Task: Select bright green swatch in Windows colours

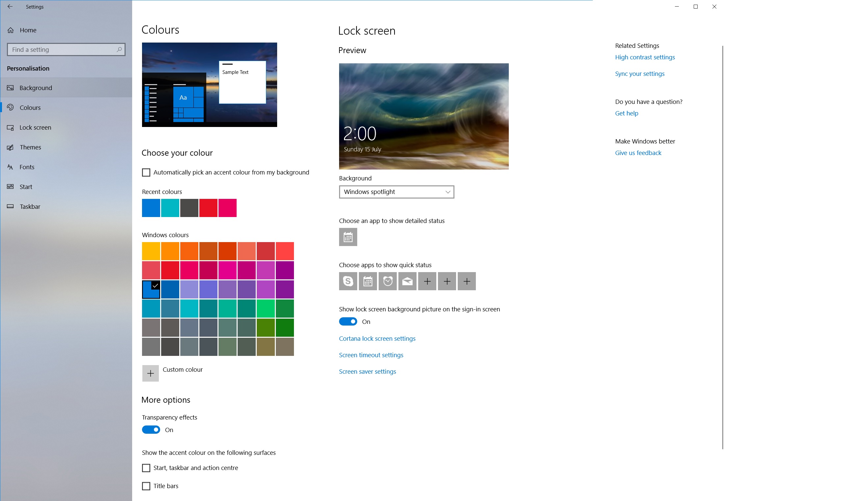Action: coord(266,308)
